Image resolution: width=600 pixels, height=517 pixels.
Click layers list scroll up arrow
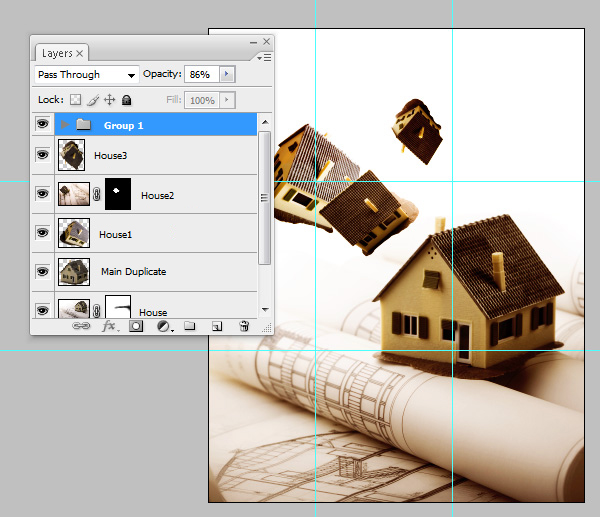pyautogui.click(x=265, y=122)
